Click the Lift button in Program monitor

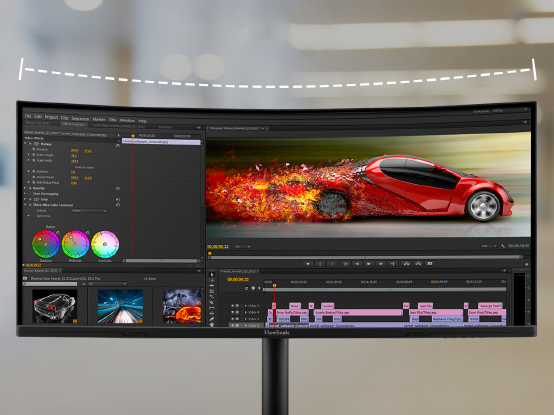(406, 263)
